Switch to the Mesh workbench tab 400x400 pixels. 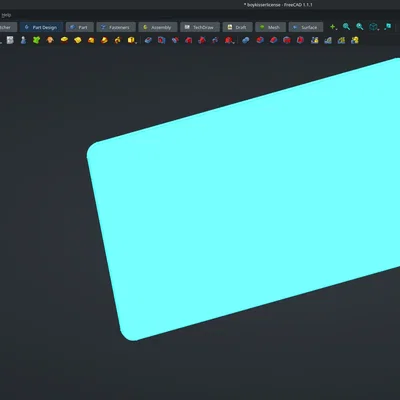click(x=271, y=27)
